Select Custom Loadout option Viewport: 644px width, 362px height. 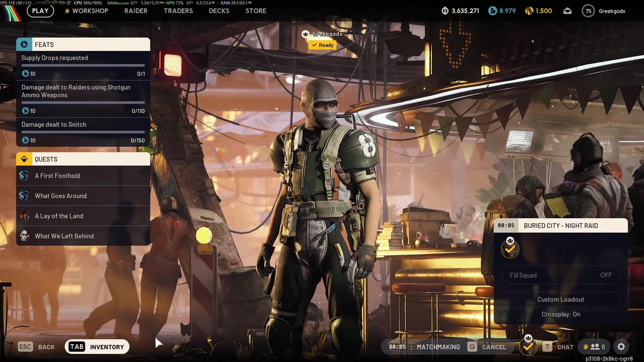(560, 299)
